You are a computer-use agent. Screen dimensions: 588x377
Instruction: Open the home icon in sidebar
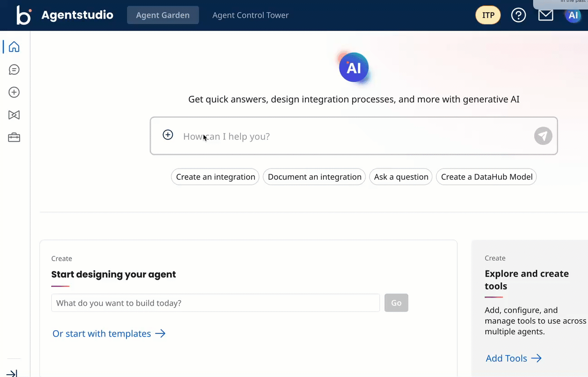14,47
